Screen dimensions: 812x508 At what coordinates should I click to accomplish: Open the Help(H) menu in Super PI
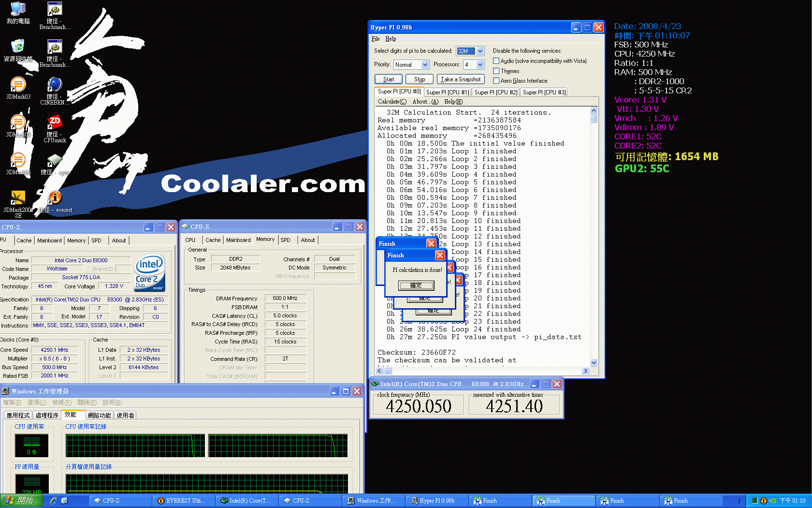pyautogui.click(x=453, y=102)
